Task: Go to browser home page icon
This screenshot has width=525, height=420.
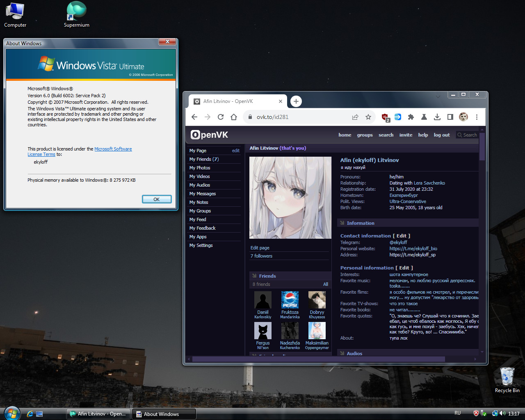Action: click(x=234, y=117)
